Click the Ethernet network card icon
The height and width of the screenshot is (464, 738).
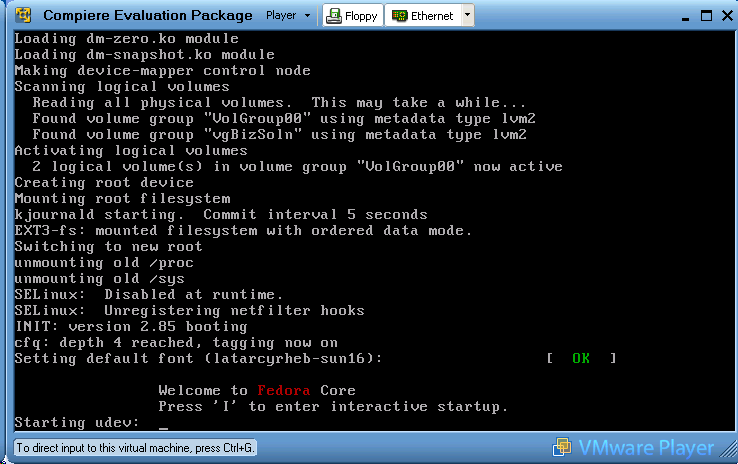pos(399,16)
